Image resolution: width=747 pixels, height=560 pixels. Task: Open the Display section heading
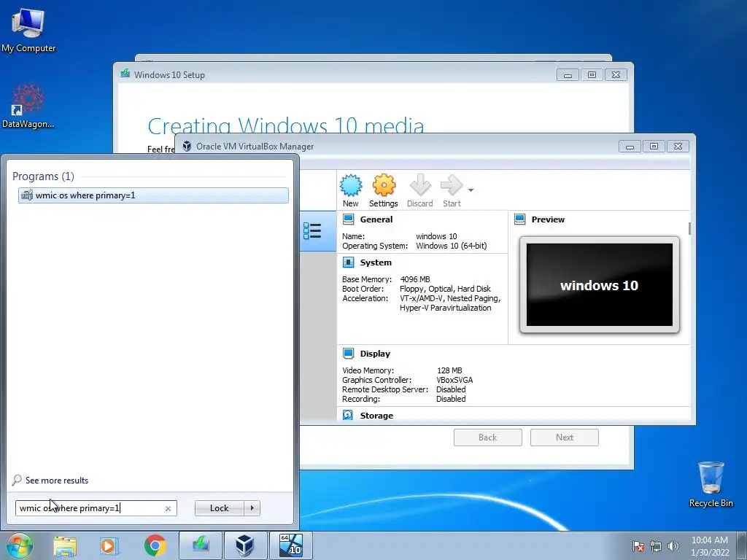click(x=375, y=354)
